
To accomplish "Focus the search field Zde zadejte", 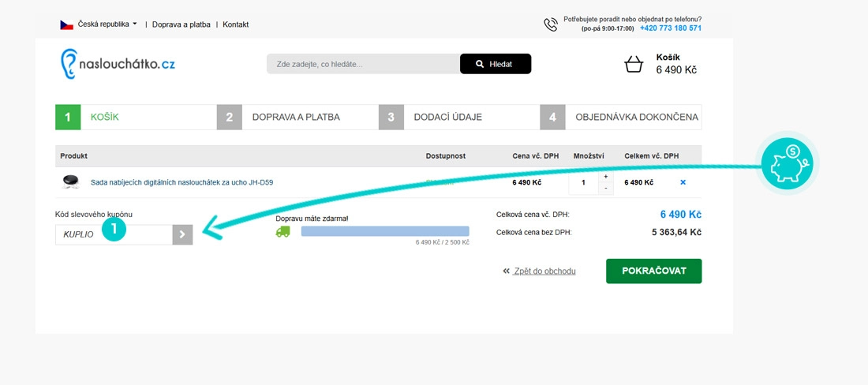I will [x=363, y=64].
